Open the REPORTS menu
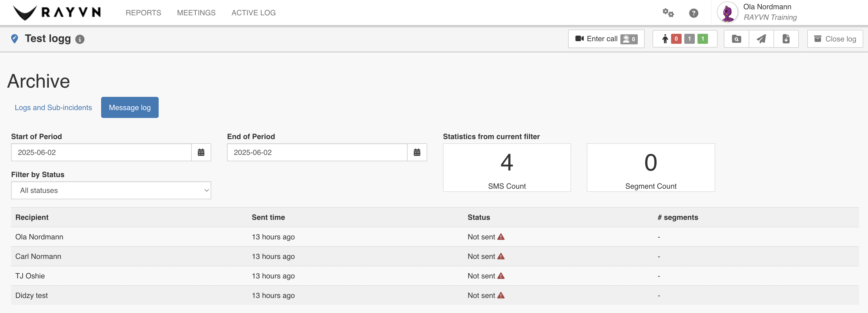 click(143, 13)
